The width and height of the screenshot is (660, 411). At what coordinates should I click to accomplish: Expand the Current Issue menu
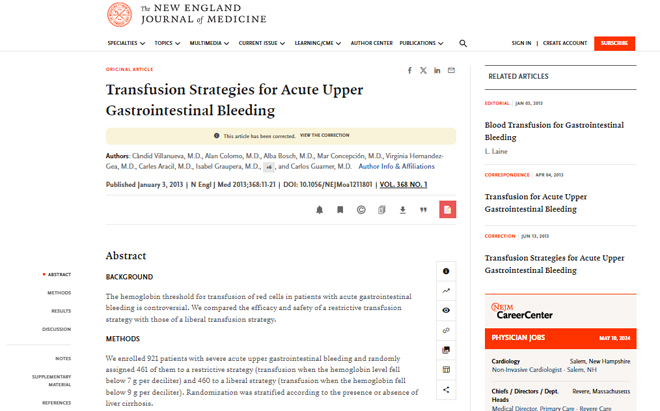tap(262, 43)
